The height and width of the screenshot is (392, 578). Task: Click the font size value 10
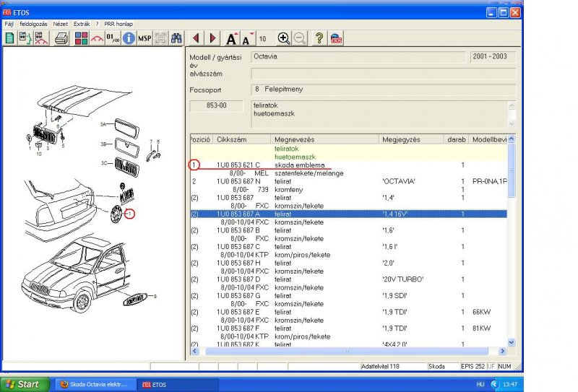[262, 39]
